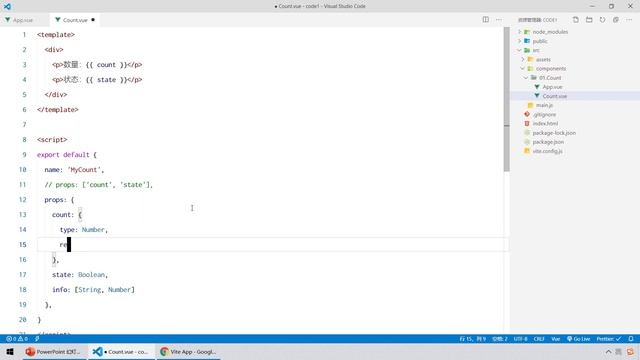The image size is (640, 360).
Task: Click the notifications bell in status bar
Action: tap(631, 339)
